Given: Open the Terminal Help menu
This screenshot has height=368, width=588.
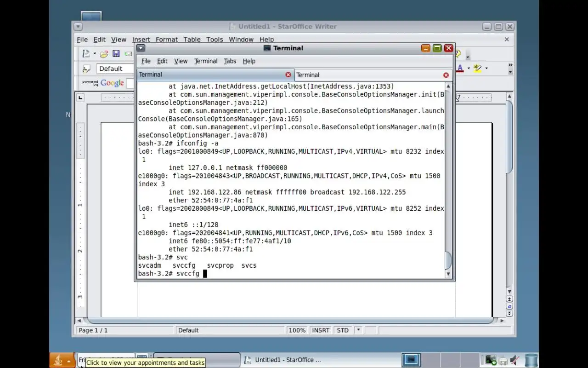Looking at the screenshot, I should click(249, 61).
